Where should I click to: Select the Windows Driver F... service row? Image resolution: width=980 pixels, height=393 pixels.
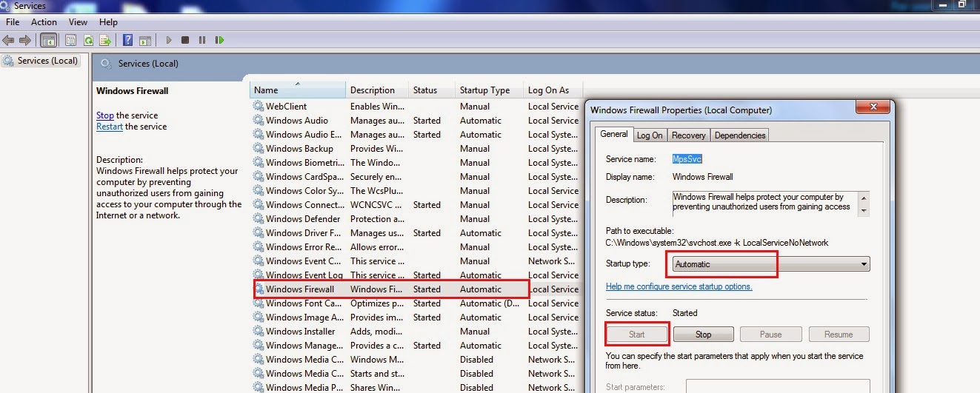tap(416, 233)
